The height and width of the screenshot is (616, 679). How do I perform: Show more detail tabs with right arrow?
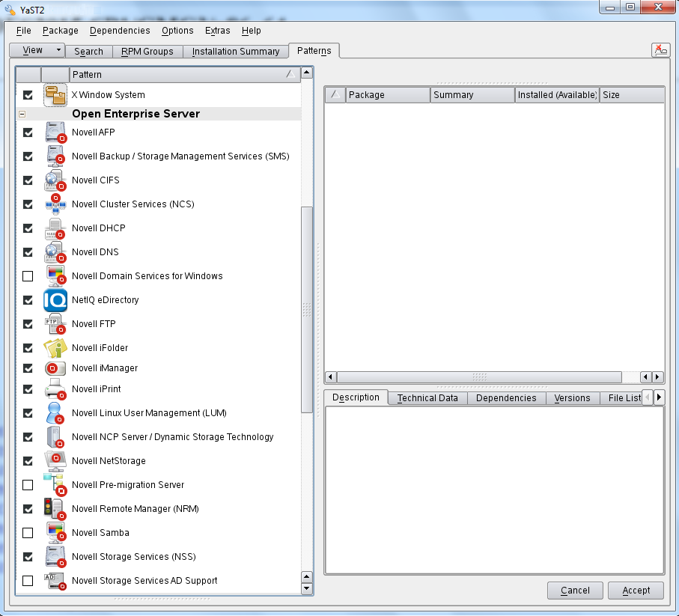tap(659, 397)
